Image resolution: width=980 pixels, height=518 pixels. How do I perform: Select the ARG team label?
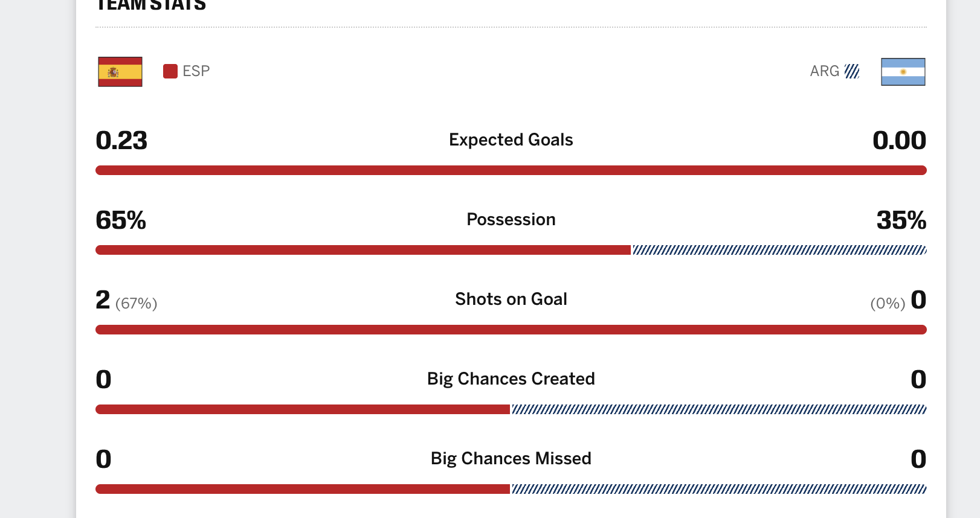825,71
